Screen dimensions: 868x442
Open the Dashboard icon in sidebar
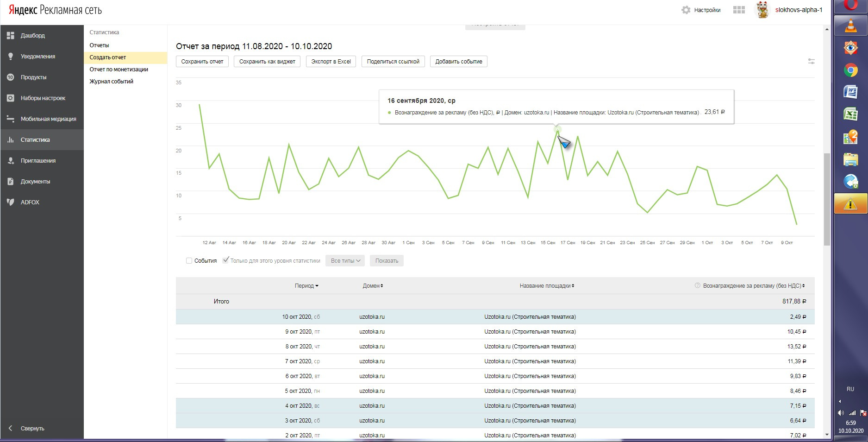point(10,35)
